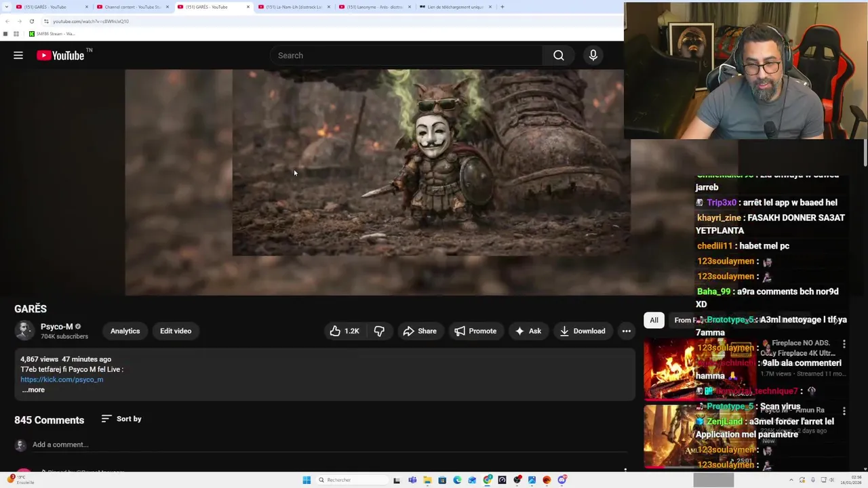The height and width of the screenshot is (488, 868).
Task: Close the active GARËS tab
Action: tap(248, 7)
